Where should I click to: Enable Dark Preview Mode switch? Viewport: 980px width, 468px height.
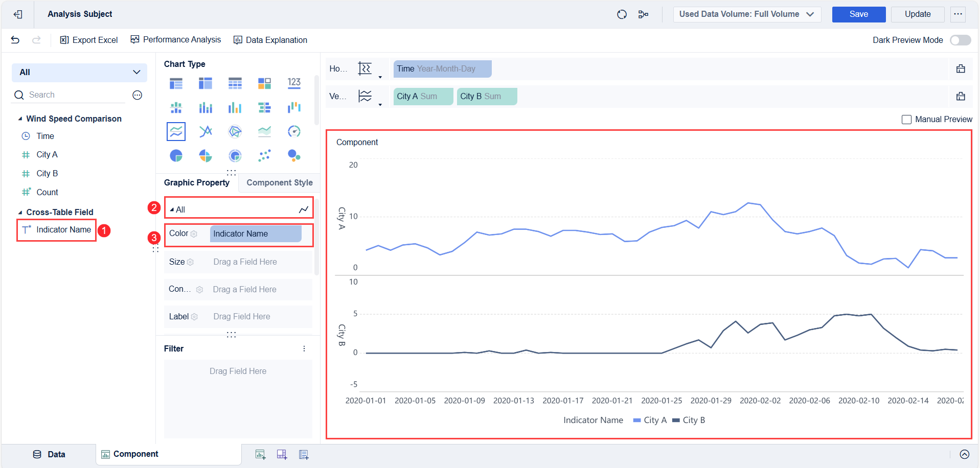click(x=960, y=40)
